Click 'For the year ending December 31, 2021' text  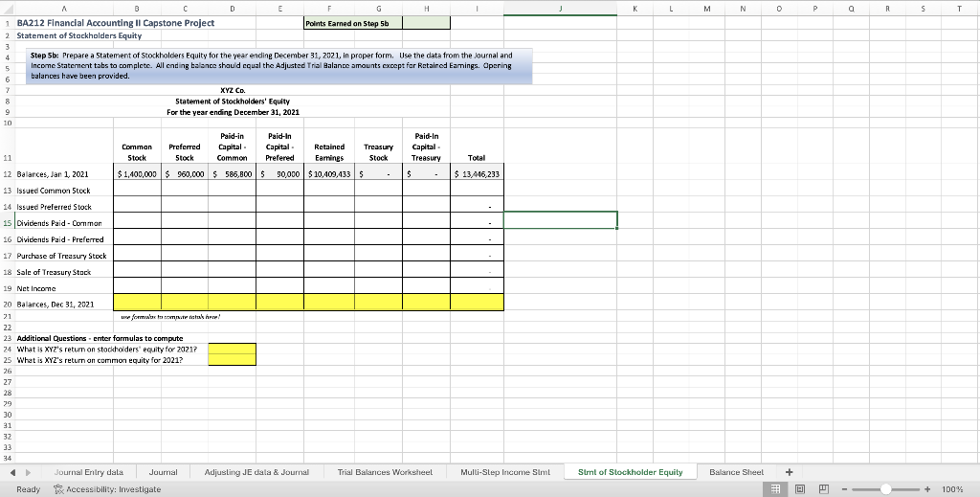coord(233,112)
